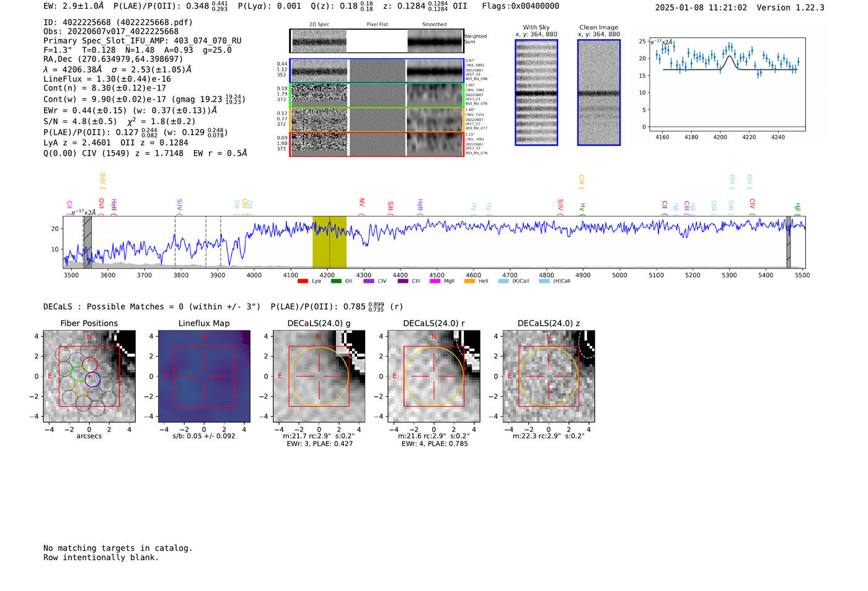Click the blue fiber circle in Fiber Positions
This screenshot has height=591, width=868.
tap(93, 380)
